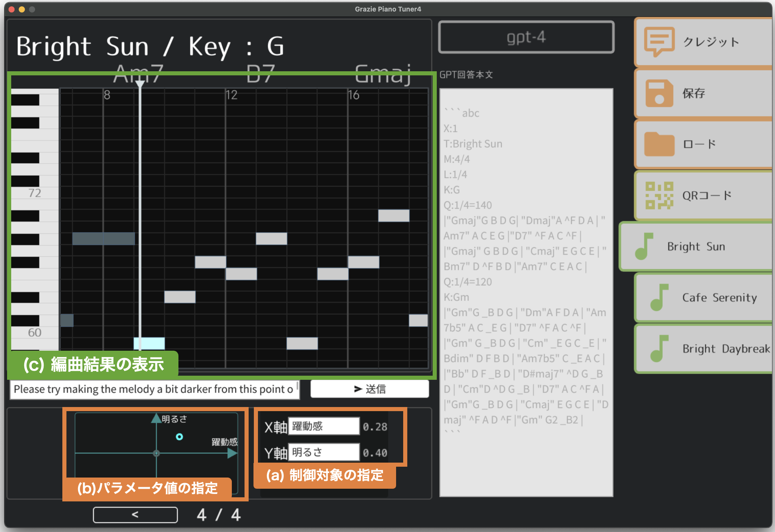Click the credit speech-bubble icon
The width and height of the screenshot is (775, 532).
[x=659, y=41]
